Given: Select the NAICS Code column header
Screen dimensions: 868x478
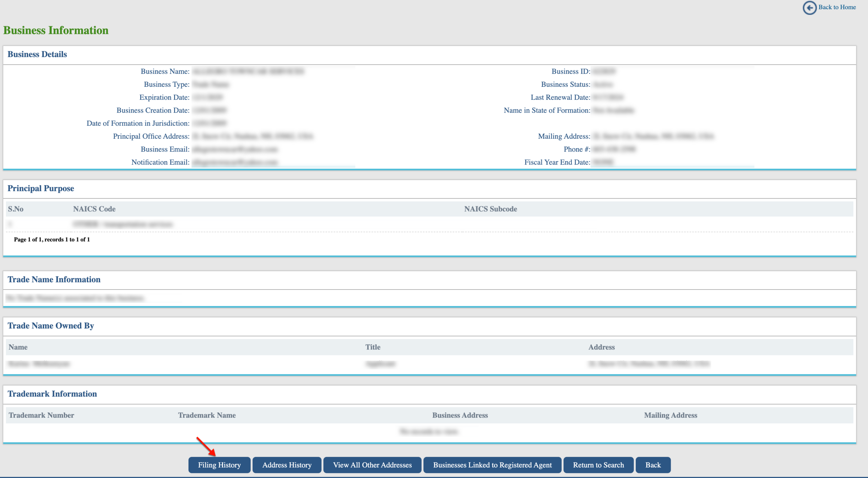Looking at the screenshot, I should coord(94,209).
